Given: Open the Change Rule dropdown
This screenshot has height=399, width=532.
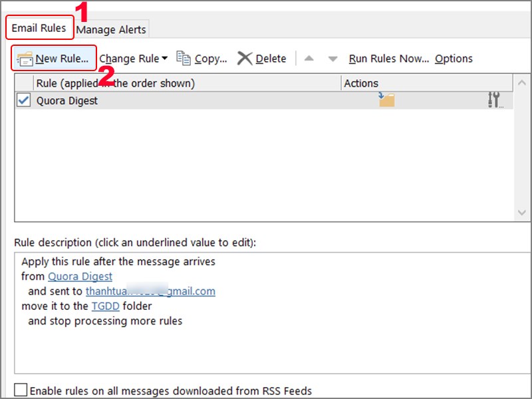Looking at the screenshot, I should tap(133, 59).
